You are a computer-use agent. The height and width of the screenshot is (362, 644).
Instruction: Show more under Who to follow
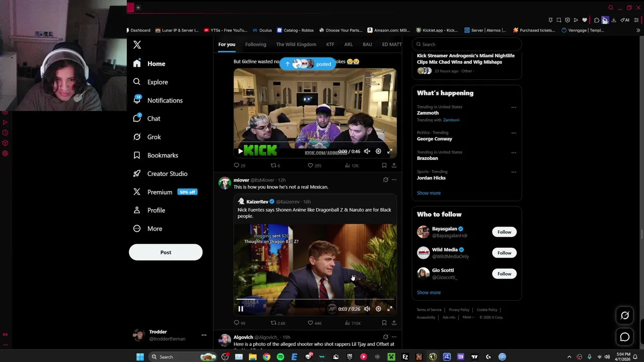pyautogui.click(x=429, y=293)
